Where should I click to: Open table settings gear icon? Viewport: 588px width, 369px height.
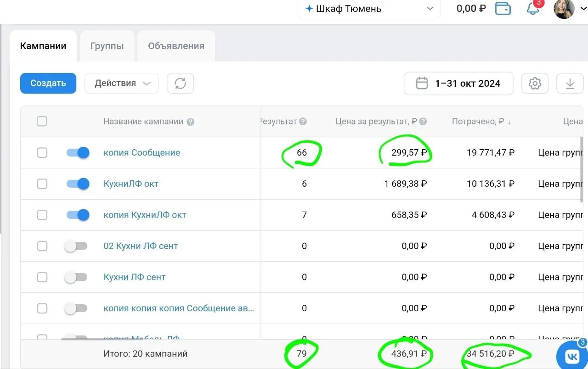tap(535, 84)
